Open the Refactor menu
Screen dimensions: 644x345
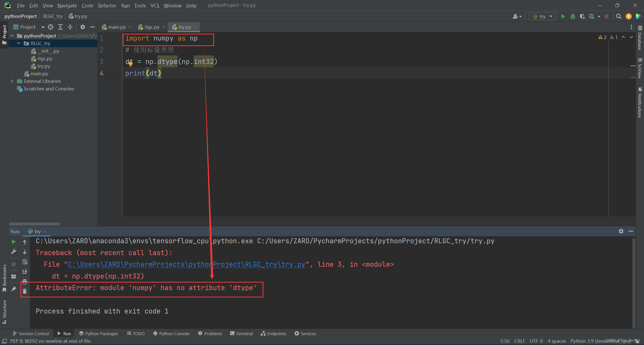tap(107, 5)
